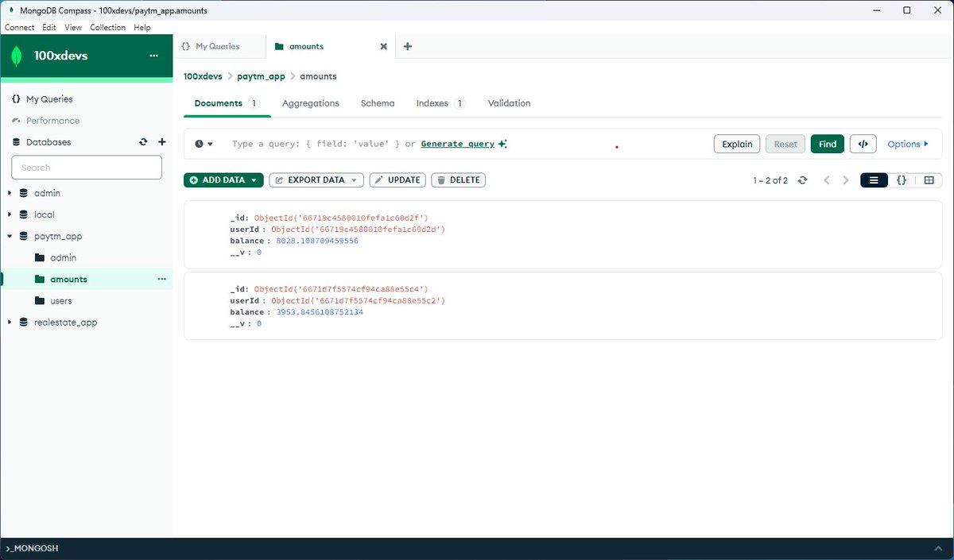The width and height of the screenshot is (954, 560).
Task: Switch to JSON view
Action: [902, 180]
